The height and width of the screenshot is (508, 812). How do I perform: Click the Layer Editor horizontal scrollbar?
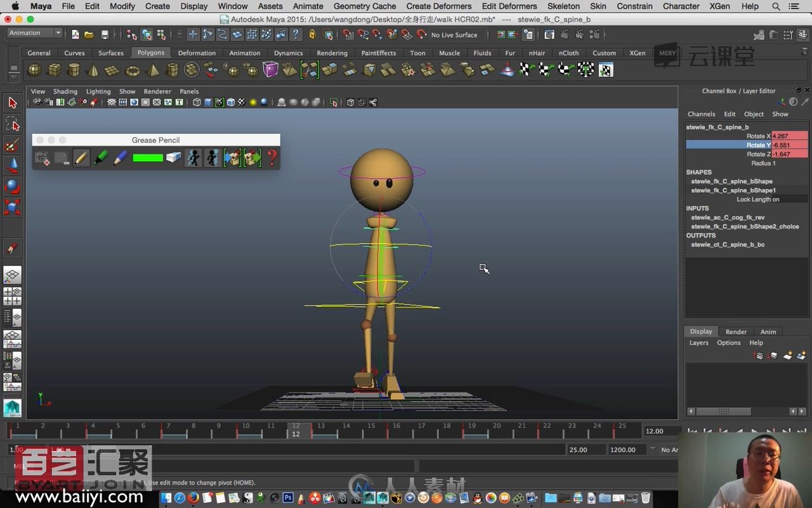click(x=746, y=411)
